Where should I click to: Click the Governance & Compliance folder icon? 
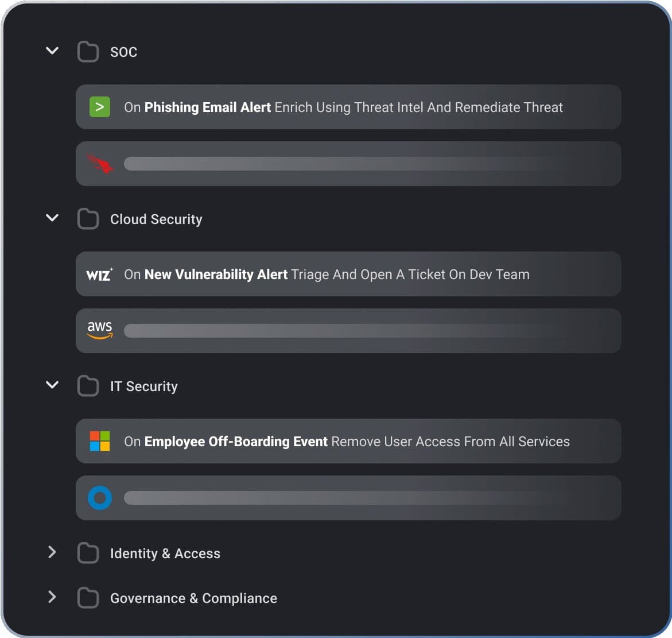coord(88,598)
